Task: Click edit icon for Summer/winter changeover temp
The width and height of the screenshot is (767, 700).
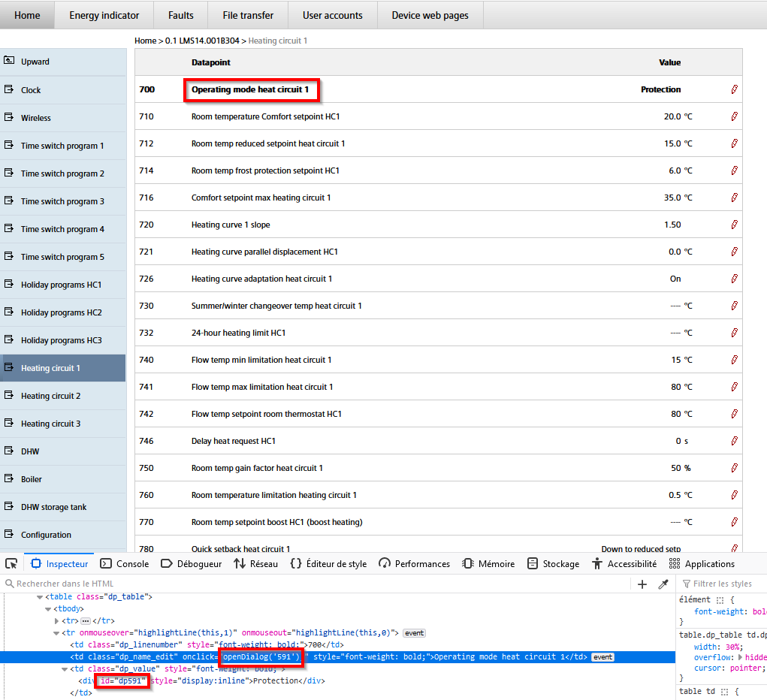Action: click(734, 306)
